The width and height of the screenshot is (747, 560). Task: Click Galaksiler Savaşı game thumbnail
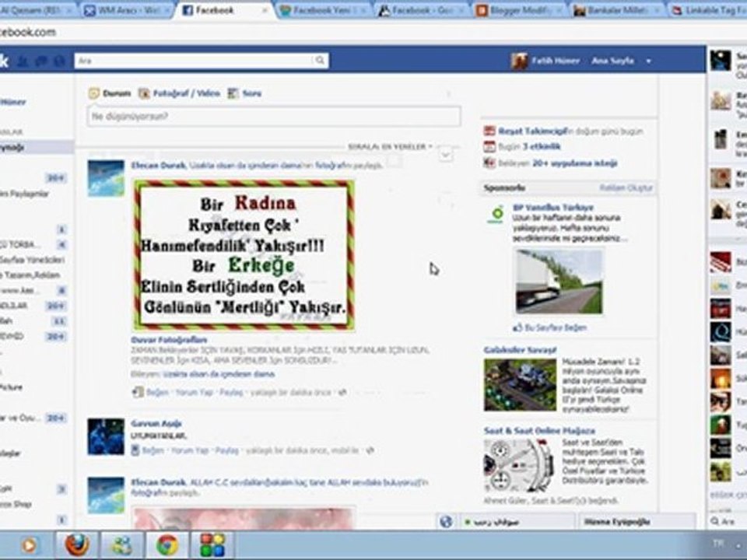click(x=520, y=385)
